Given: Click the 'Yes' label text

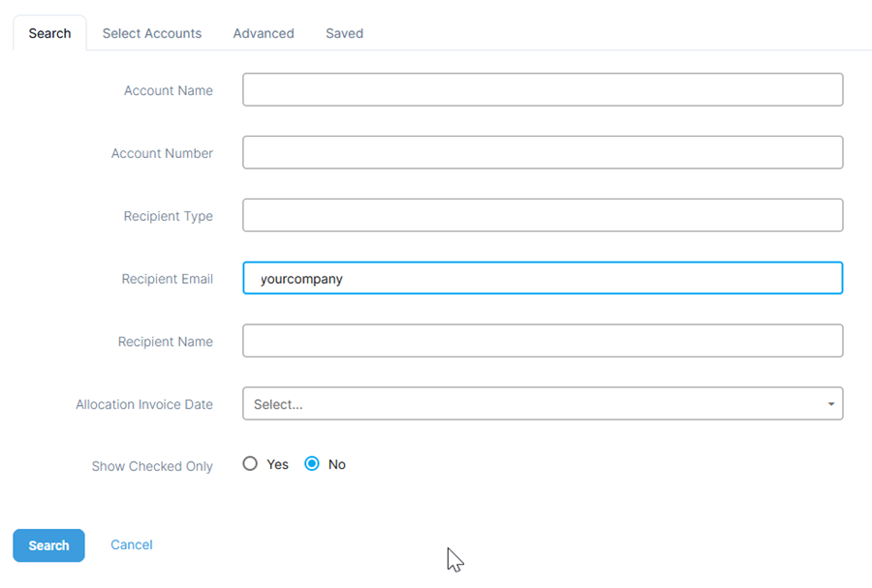Looking at the screenshot, I should point(277,465).
